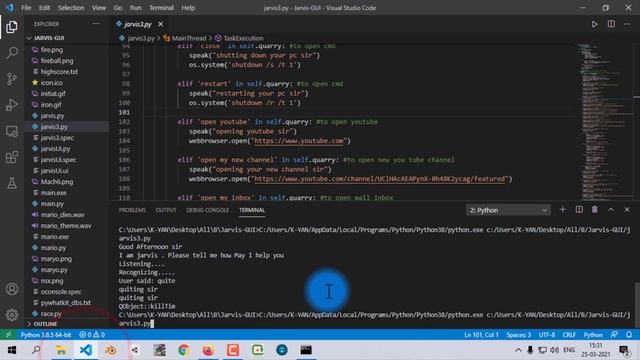
Task: Change CRLF end of line sequence
Action: (569, 335)
